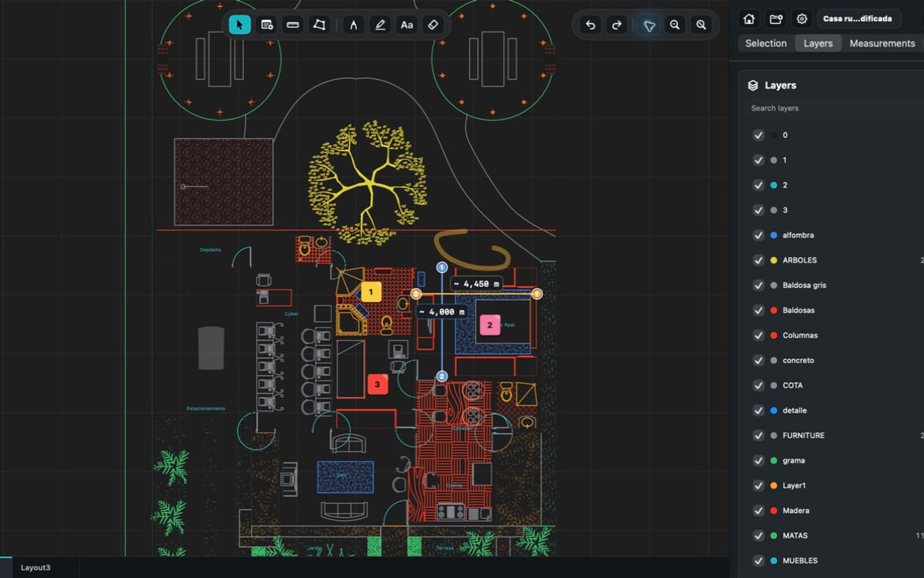Image resolution: width=924 pixels, height=578 pixels.
Task: Switch to the Selection tab
Action: tap(766, 43)
